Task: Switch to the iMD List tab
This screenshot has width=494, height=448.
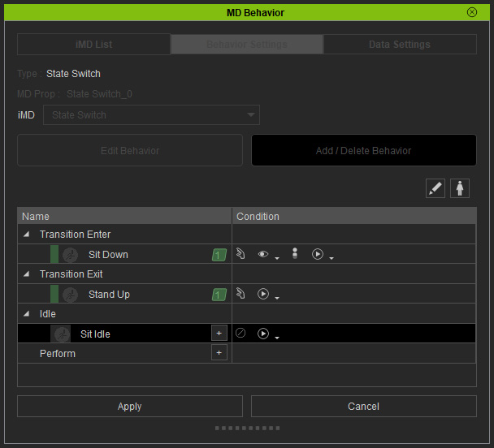Action: click(93, 45)
